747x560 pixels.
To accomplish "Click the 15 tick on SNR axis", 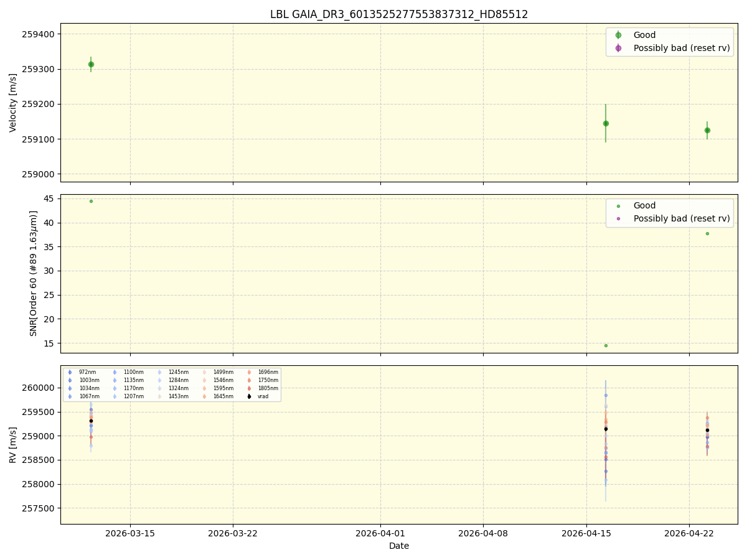I will point(50,343).
